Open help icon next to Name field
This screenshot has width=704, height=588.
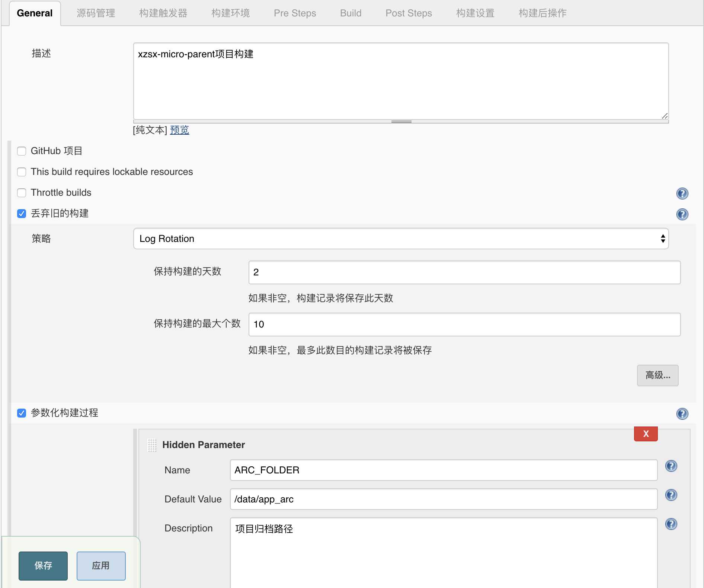click(671, 466)
